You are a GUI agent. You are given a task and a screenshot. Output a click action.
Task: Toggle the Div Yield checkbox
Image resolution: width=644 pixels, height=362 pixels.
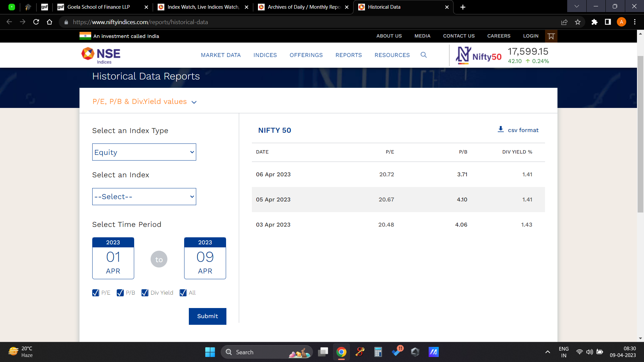point(145,293)
